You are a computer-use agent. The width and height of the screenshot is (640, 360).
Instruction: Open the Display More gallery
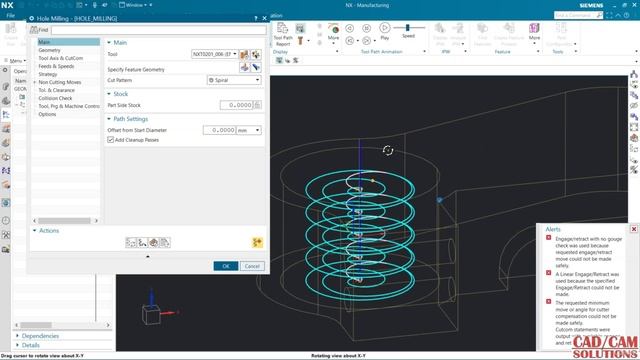(333, 33)
